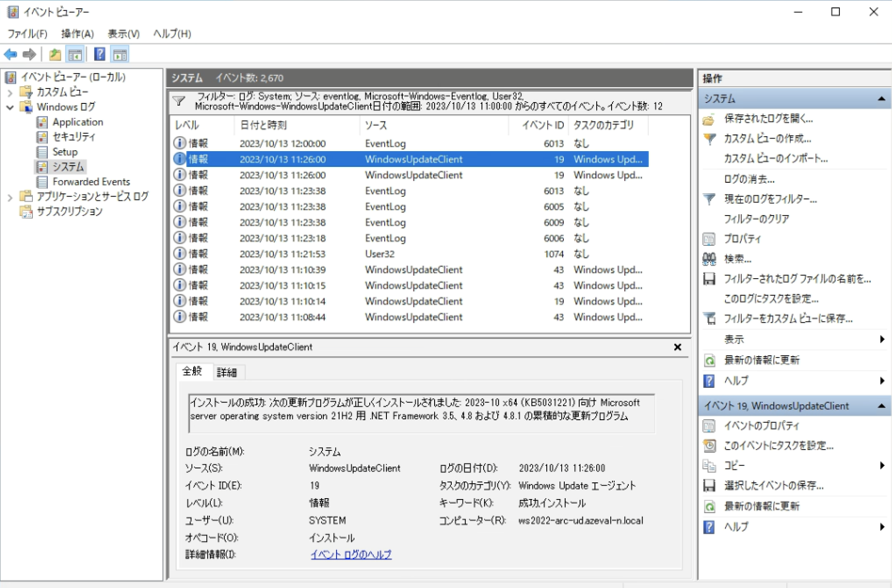
Task: Select Forwarded Events in tree
Action: (x=91, y=181)
